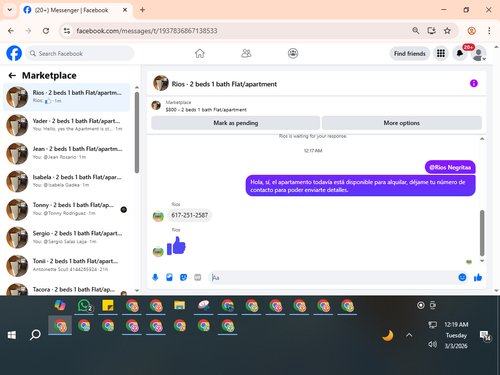500x375 pixels.
Task: Open the Yader conversation in list
Action: click(x=67, y=125)
